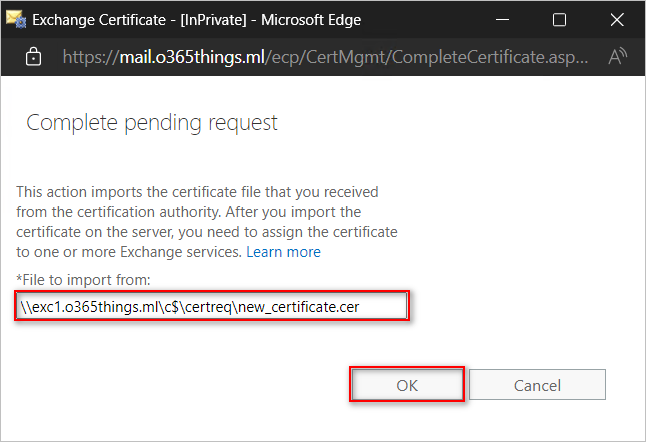
Task: Cancel the certificate import dialog
Action: click(x=537, y=384)
